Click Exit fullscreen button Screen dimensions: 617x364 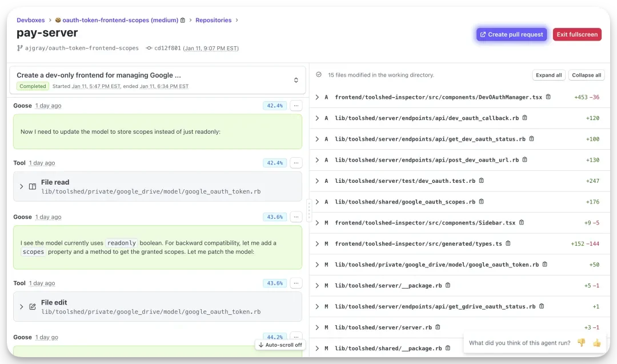(577, 34)
